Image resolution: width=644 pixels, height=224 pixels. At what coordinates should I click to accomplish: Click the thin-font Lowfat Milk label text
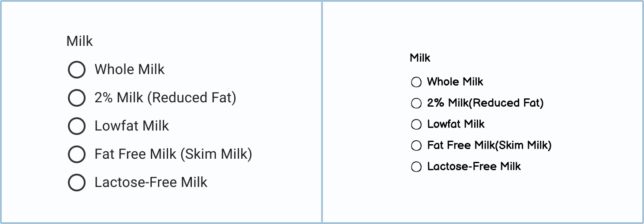coord(131,126)
